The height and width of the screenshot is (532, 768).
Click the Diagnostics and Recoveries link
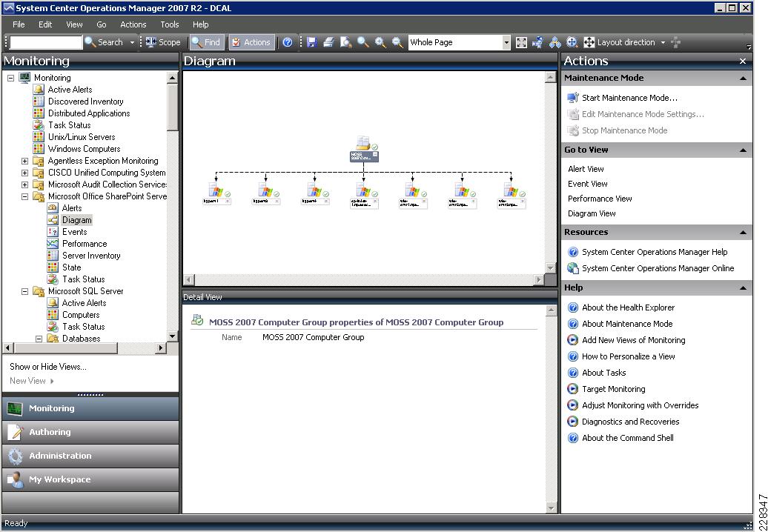tap(630, 422)
